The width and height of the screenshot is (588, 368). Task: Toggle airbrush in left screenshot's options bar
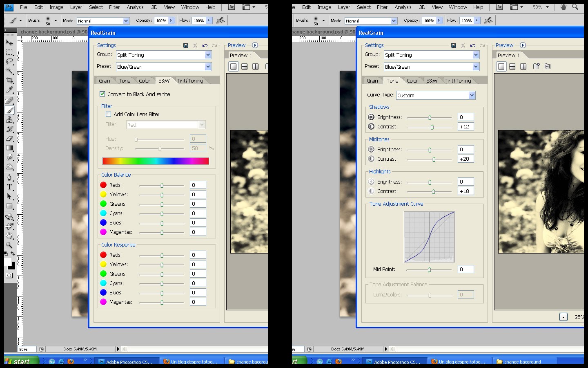pos(220,20)
